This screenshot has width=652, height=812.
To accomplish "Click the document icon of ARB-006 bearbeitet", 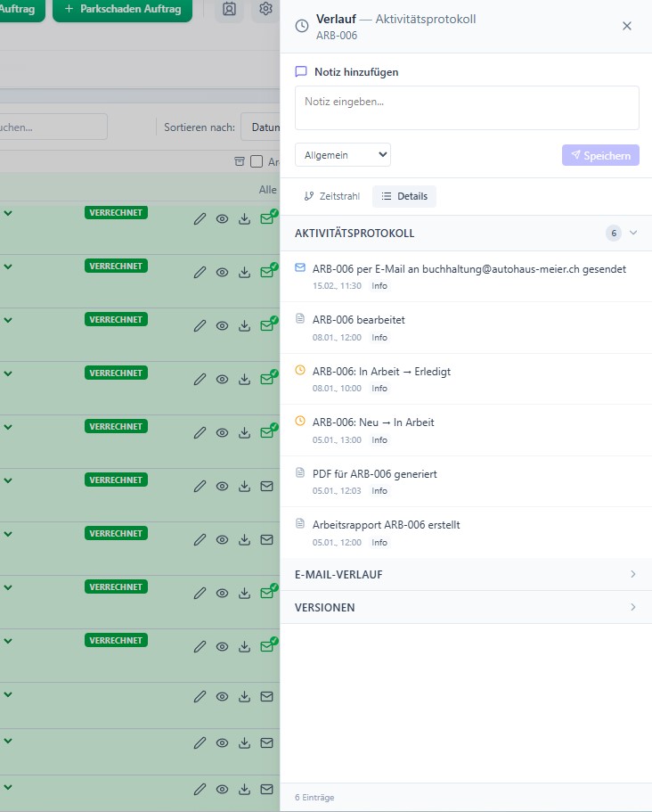I will click(x=300, y=318).
